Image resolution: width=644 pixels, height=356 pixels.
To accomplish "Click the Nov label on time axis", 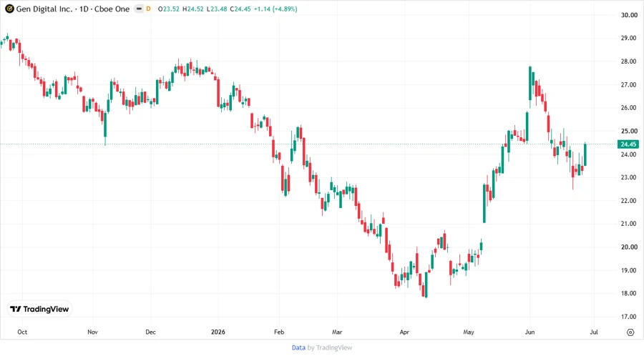I will tap(92, 332).
